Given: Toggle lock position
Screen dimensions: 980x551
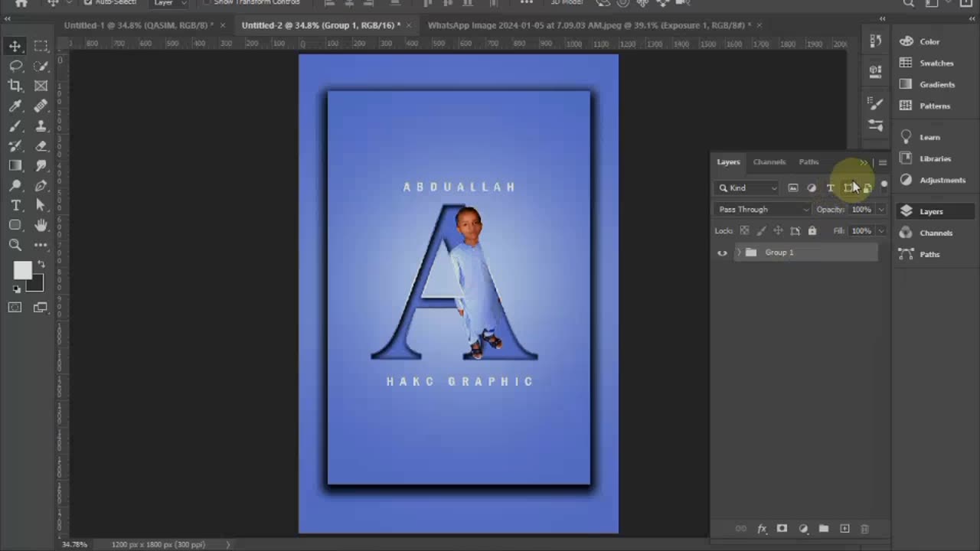Looking at the screenshot, I should (x=778, y=230).
